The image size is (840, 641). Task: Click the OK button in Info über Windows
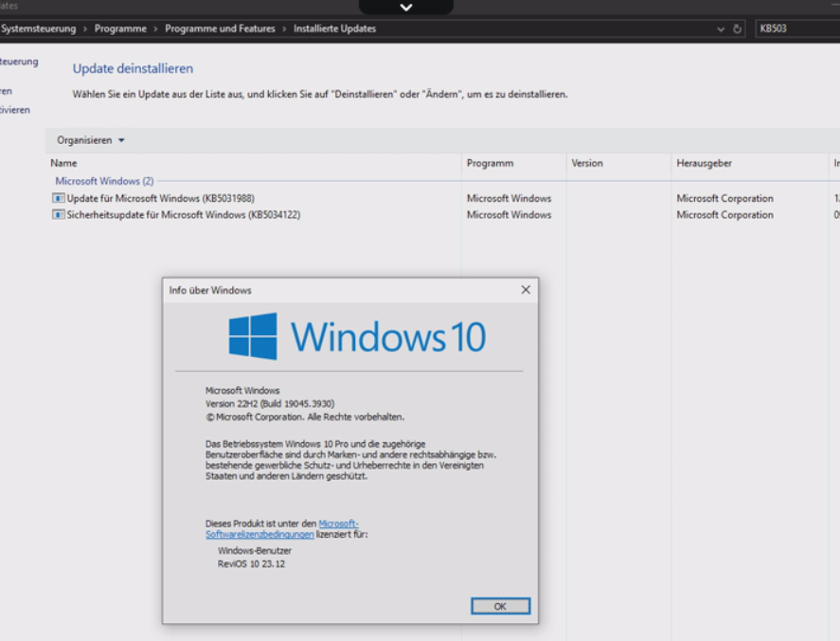click(500, 606)
